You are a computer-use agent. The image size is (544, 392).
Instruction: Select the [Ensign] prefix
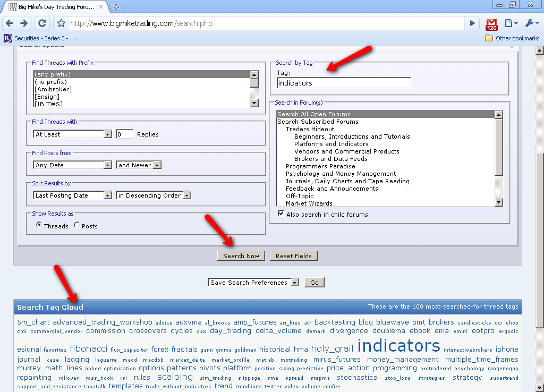pyautogui.click(x=142, y=97)
